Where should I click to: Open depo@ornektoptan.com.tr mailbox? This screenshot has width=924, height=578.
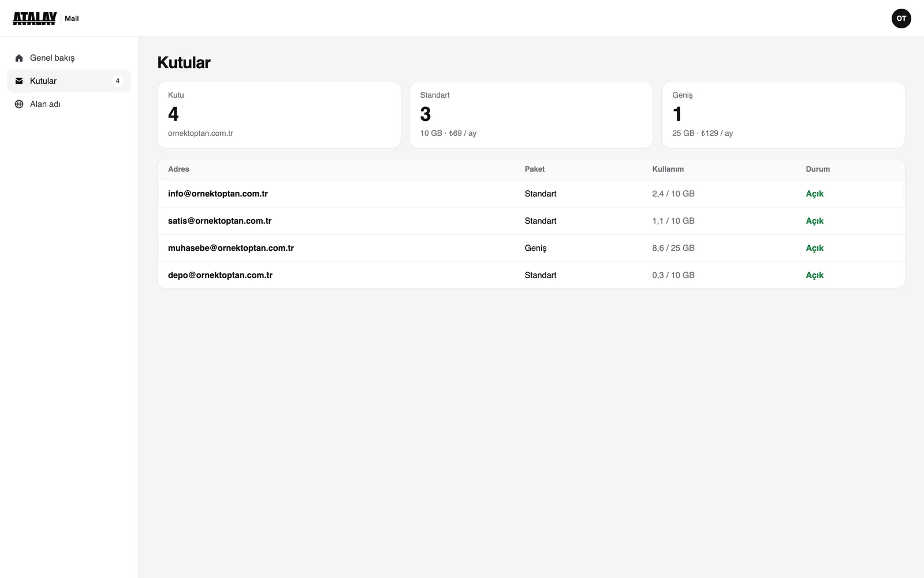coord(531,275)
